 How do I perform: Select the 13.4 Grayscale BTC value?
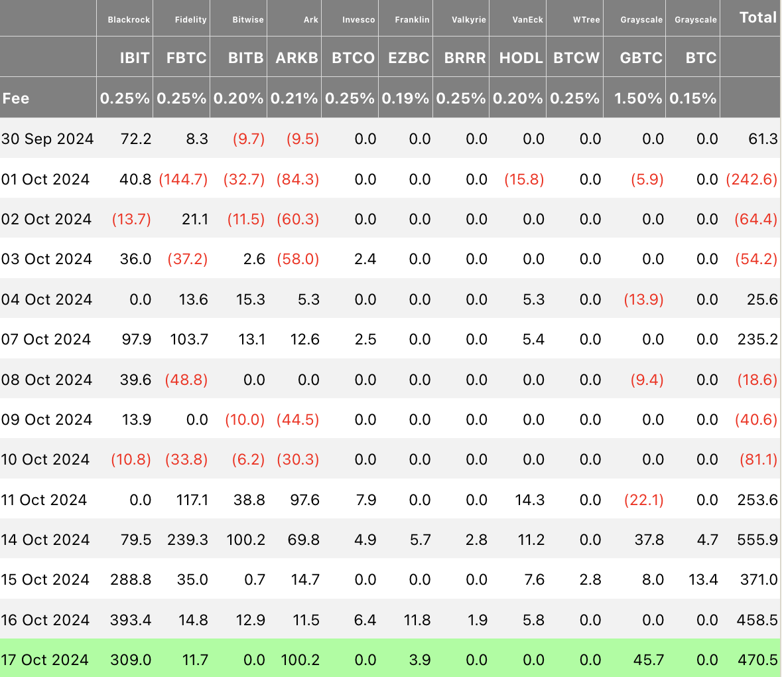703,579
